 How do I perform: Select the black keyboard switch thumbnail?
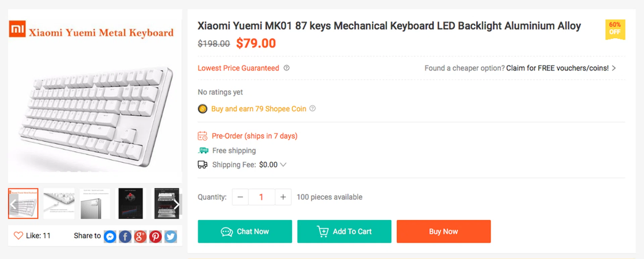pos(130,203)
